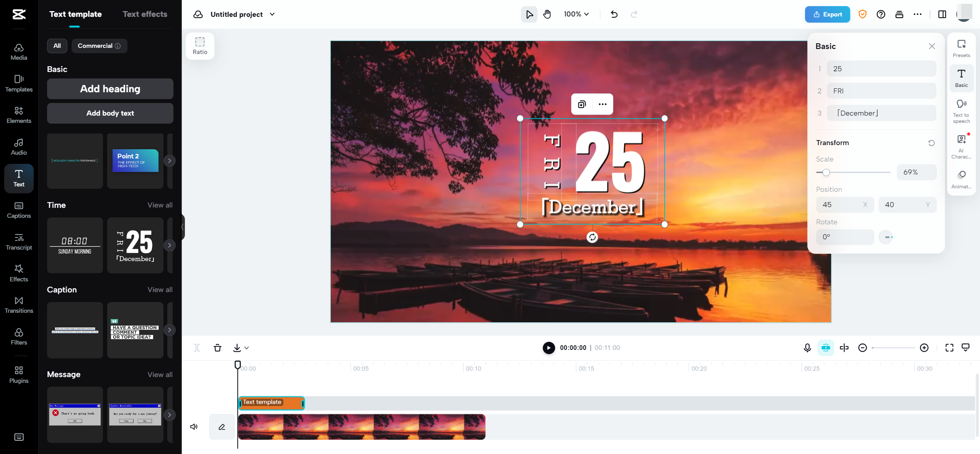Screen dimensions: 980x454
Task: Expand the Untitled project menu
Action: (272, 14)
